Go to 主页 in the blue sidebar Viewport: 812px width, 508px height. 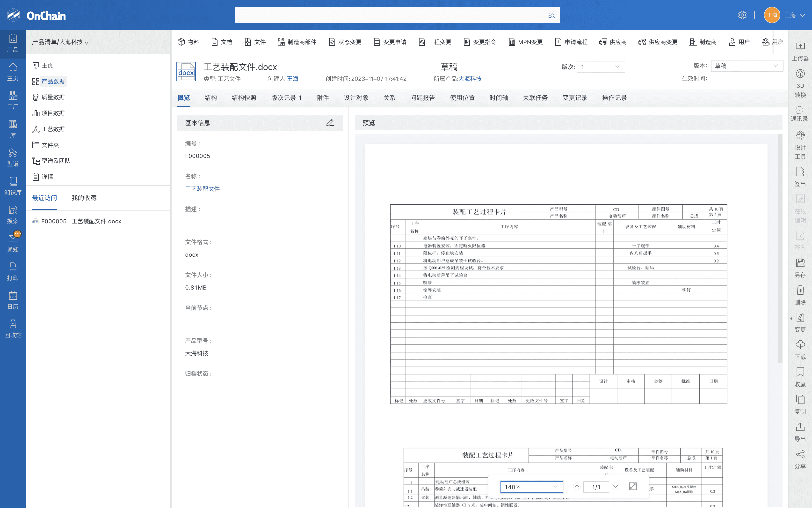point(13,72)
